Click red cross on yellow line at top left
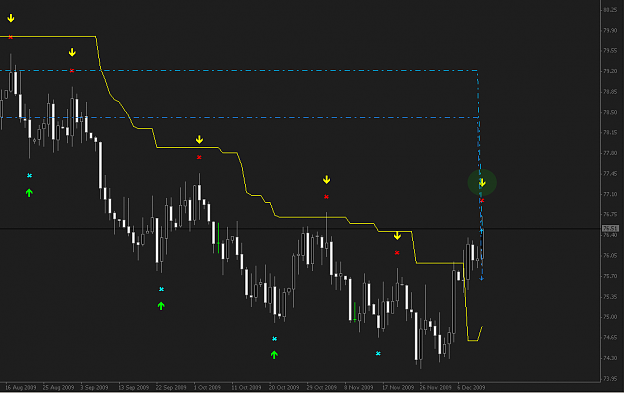625x393 pixels. pyautogui.click(x=11, y=37)
